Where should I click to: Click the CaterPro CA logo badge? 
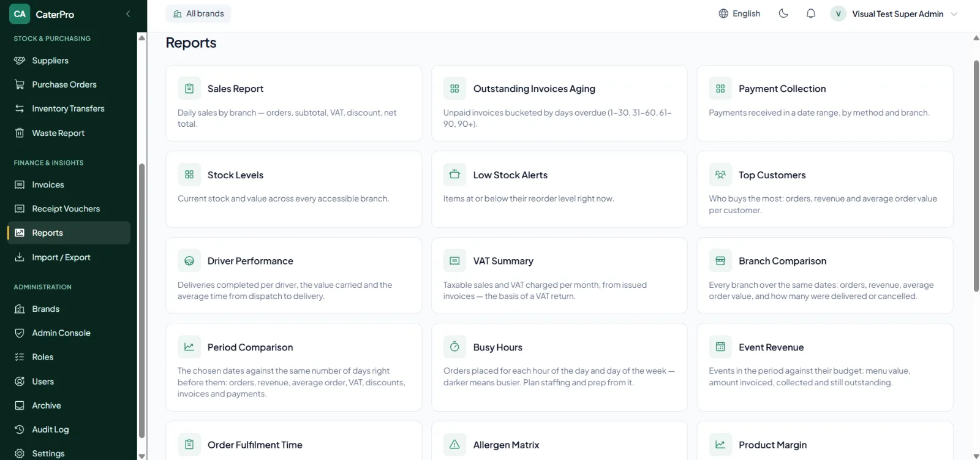20,13
